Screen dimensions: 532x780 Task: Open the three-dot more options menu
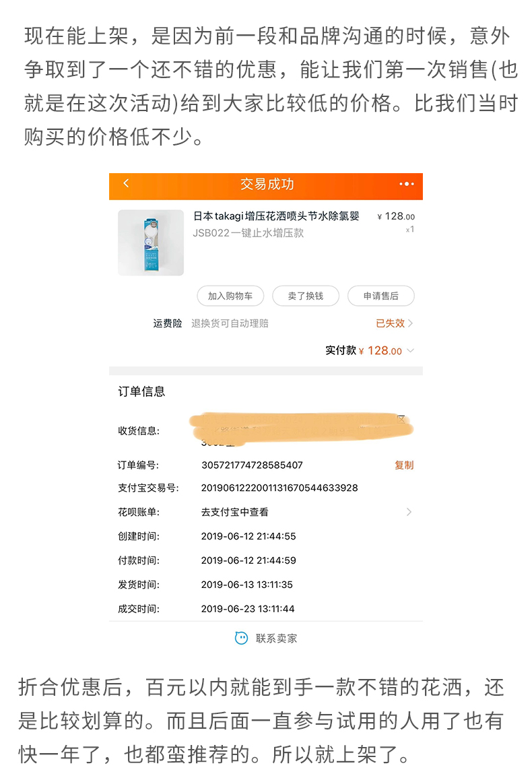[406, 184]
